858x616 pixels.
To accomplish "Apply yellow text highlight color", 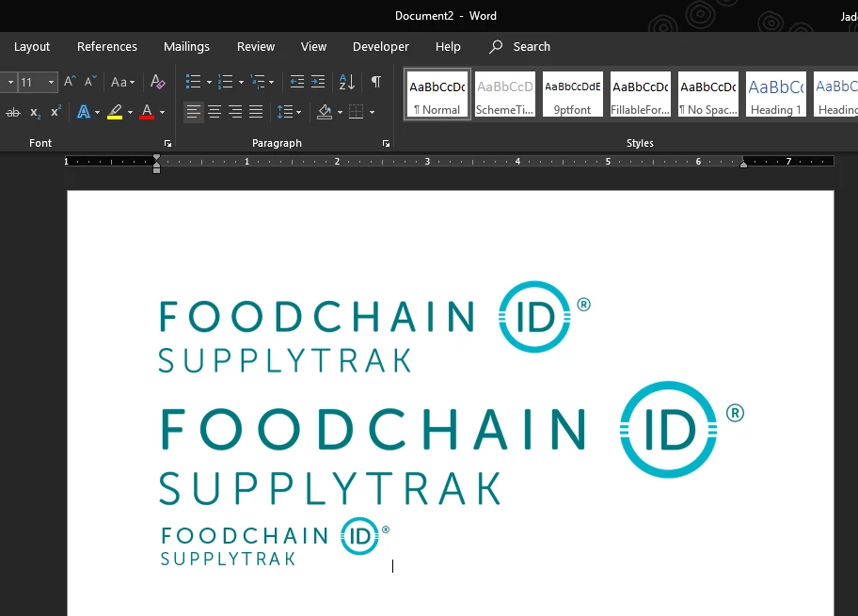I will pos(115,112).
